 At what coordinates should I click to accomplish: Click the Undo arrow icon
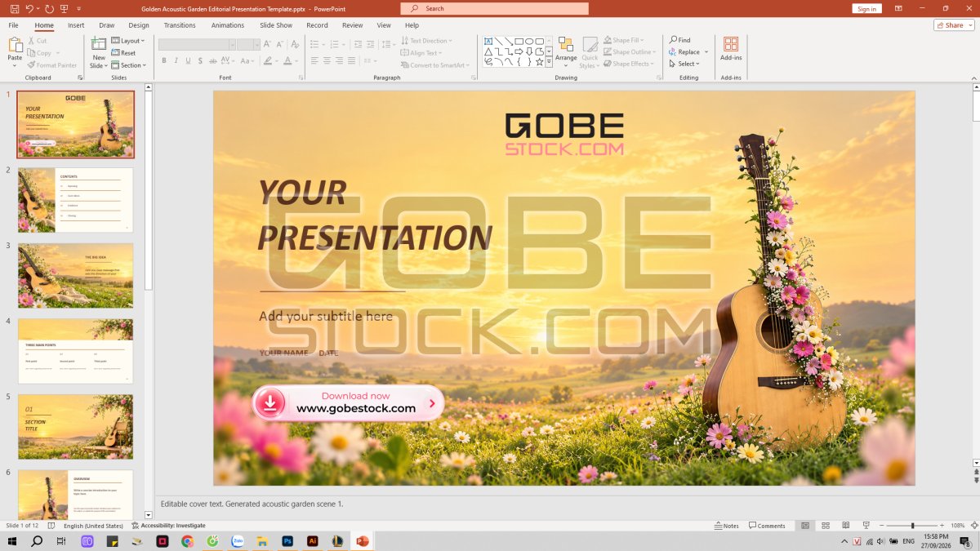[x=29, y=8]
